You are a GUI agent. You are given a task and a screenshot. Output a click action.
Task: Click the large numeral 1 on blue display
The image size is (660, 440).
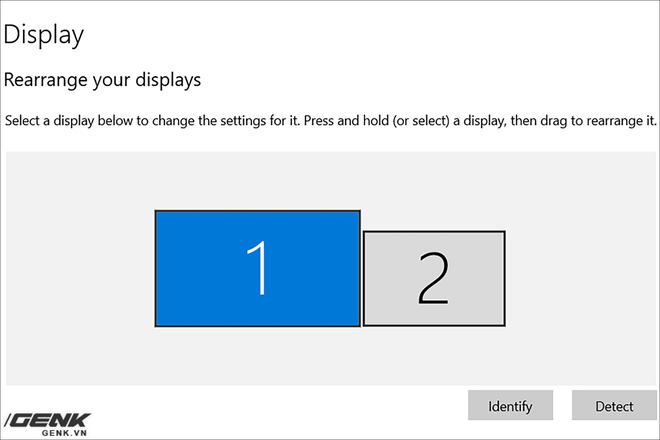pos(258,268)
